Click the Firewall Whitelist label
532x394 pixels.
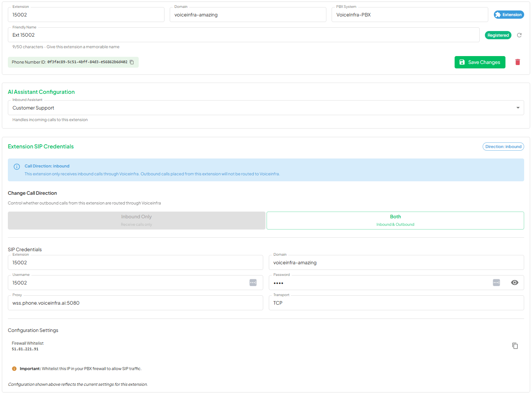pos(28,343)
